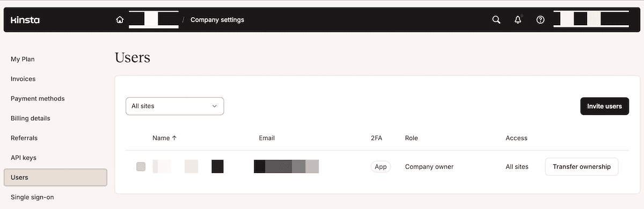Click the redacted user email
The width and height of the screenshot is (644, 209).
(x=287, y=167)
